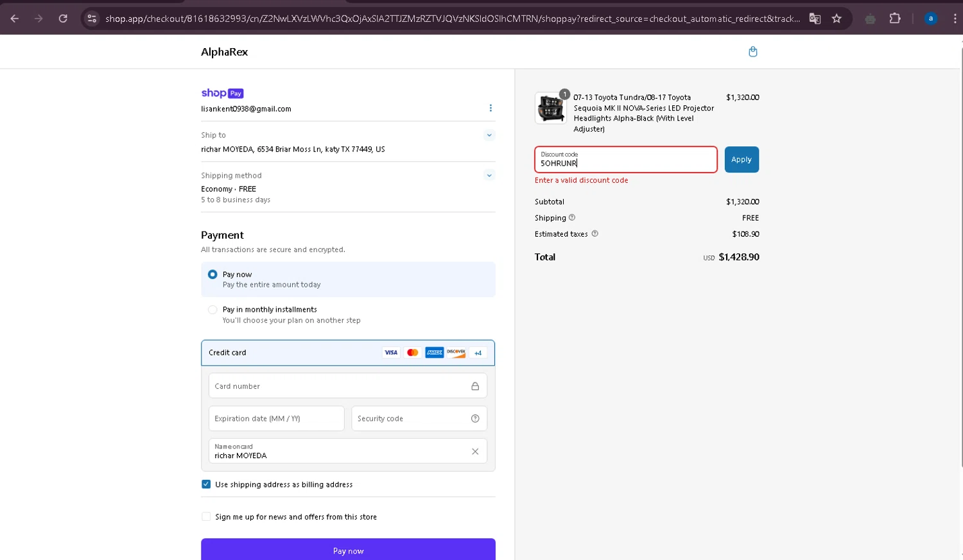Click the browser address bar URL

point(453,19)
